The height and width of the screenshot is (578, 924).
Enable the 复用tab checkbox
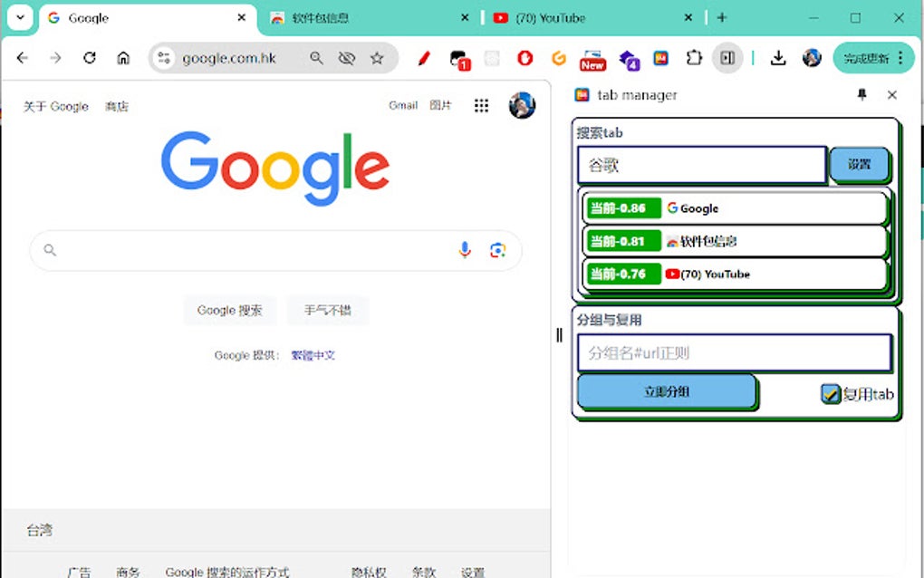coord(832,394)
